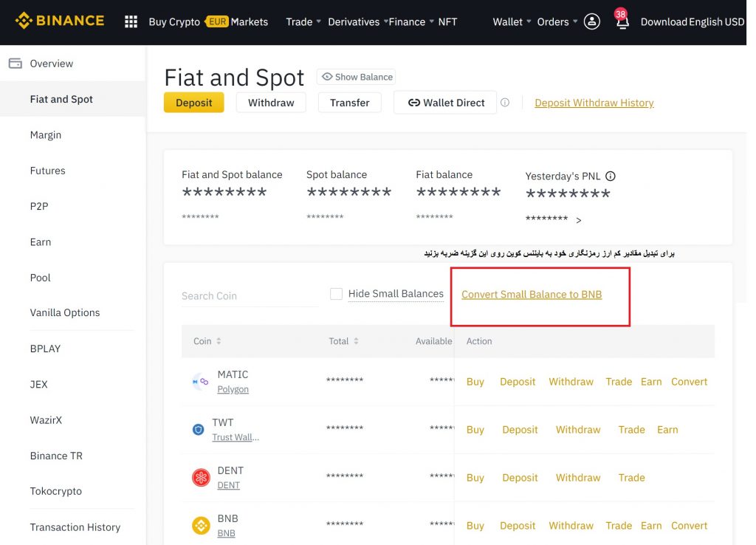Click the Polygon coin name link
This screenshot has width=756, height=545.
(x=233, y=389)
